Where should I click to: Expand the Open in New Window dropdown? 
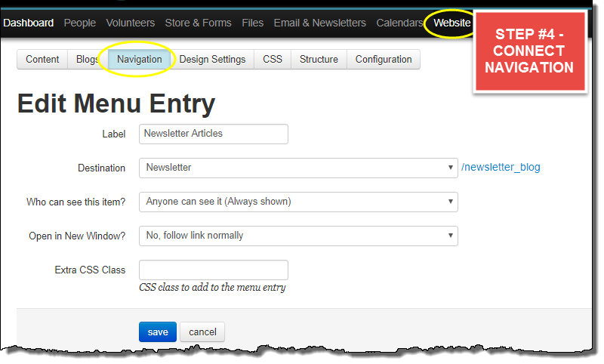298,236
